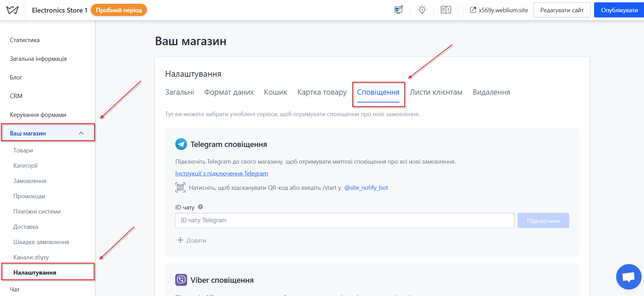Viewport: 644px width, 296px height.
Task: Click the ID чату help question icon
Action: coord(200,207)
